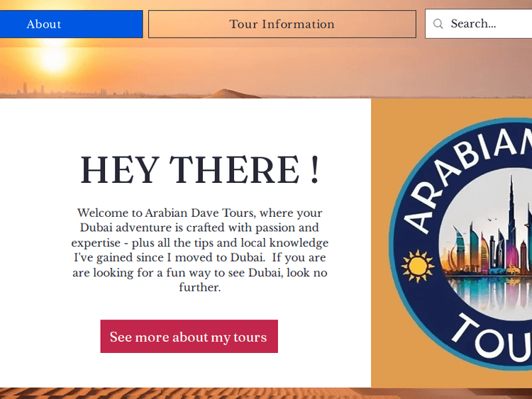Click See more about my tours button

(x=189, y=337)
